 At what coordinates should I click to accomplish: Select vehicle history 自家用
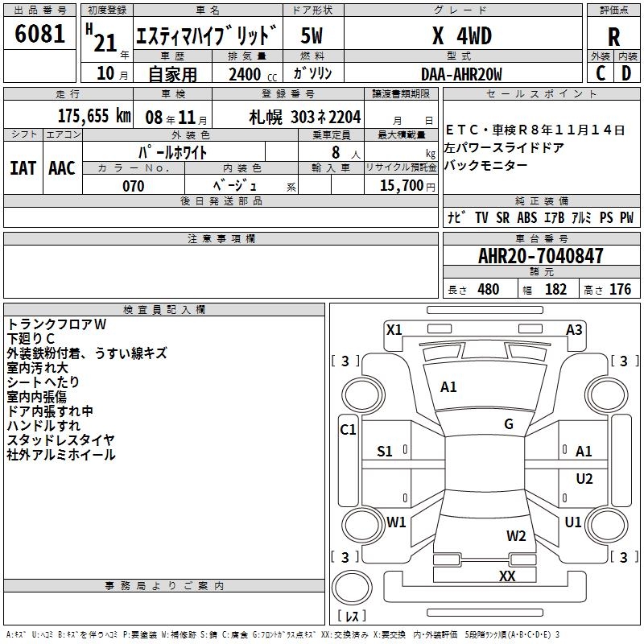(x=172, y=74)
